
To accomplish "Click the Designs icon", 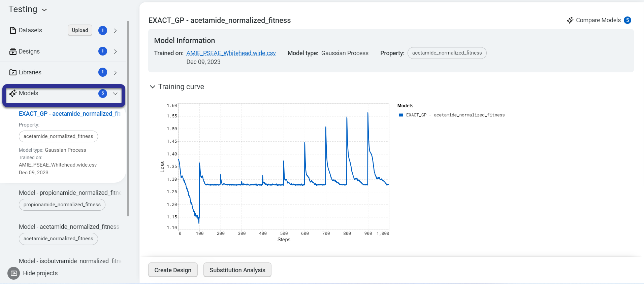I will coord(13,51).
